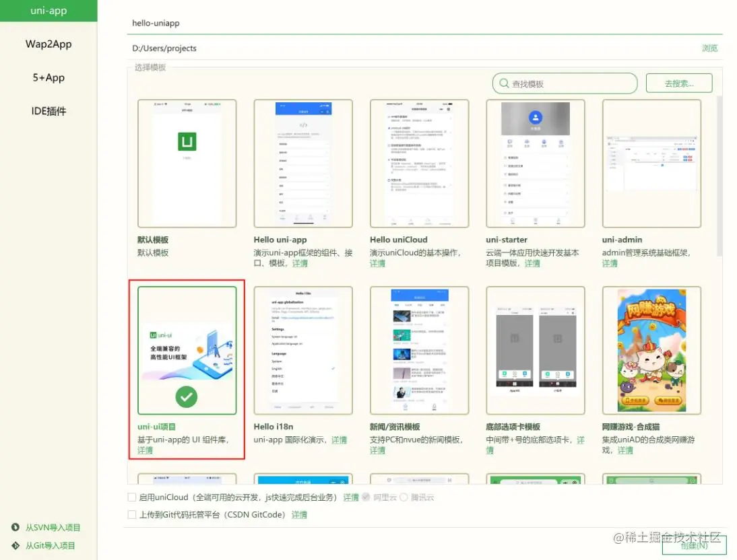Select the 阿里云 radio button
This screenshot has width=737, height=560.
click(x=366, y=497)
